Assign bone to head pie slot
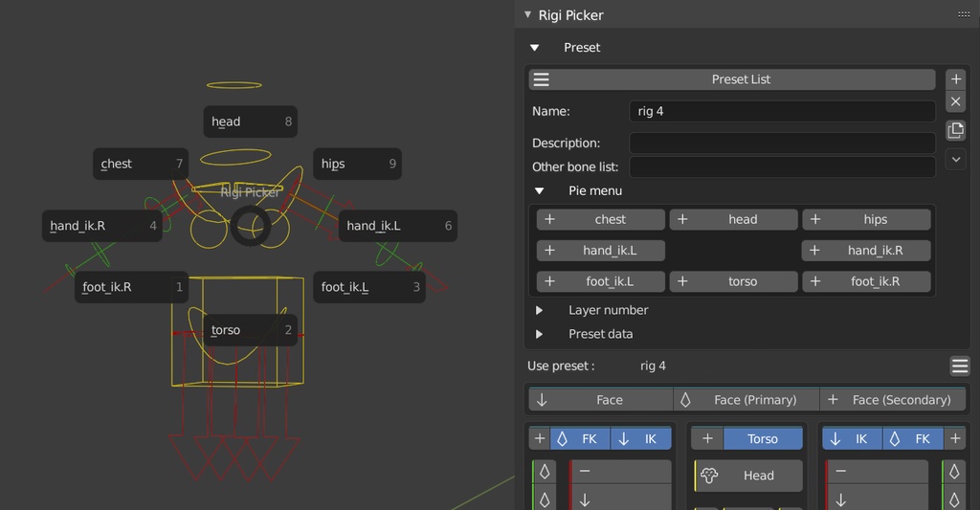The image size is (980, 510). pos(734,219)
